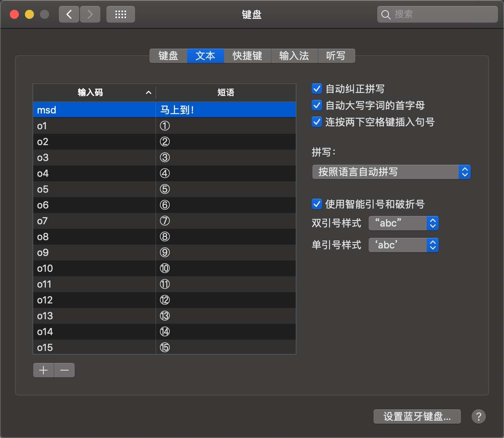Screen dimensions: 504x438
Task: Open the 按照语言自动拼写 dropdown
Action: click(x=391, y=172)
